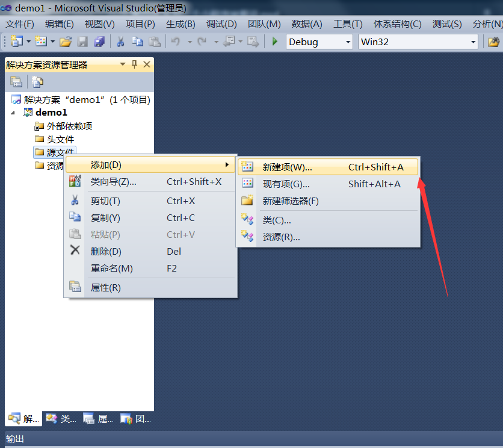Image resolution: width=503 pixels, height=448 pixels.
Task: Switch to the 团... Team Explorer tab
Action: (135, 418)
